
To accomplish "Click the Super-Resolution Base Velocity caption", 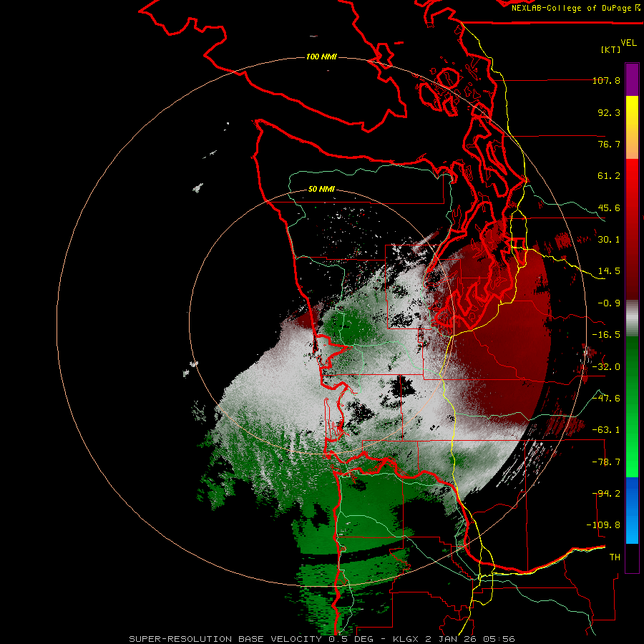I will point(322,639).
